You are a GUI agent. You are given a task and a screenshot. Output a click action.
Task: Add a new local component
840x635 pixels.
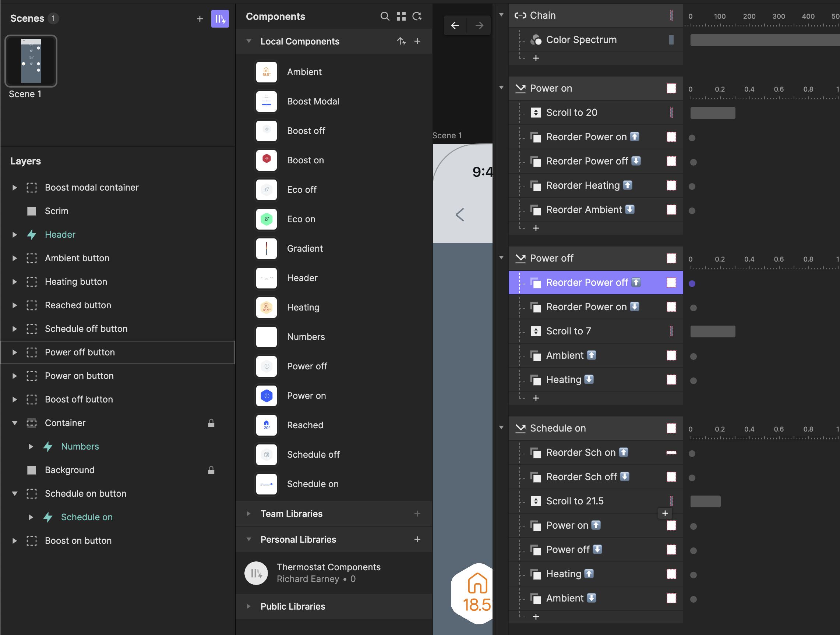click(x=417, y=41)
